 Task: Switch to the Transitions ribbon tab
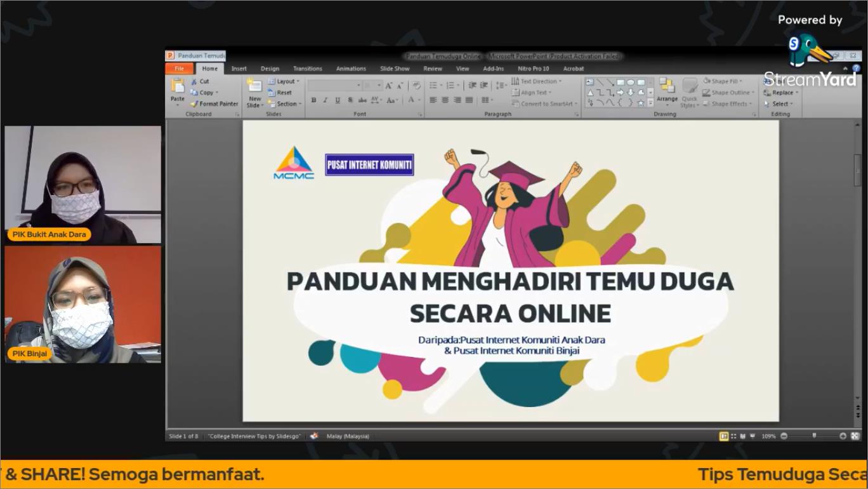coord(308,69)
